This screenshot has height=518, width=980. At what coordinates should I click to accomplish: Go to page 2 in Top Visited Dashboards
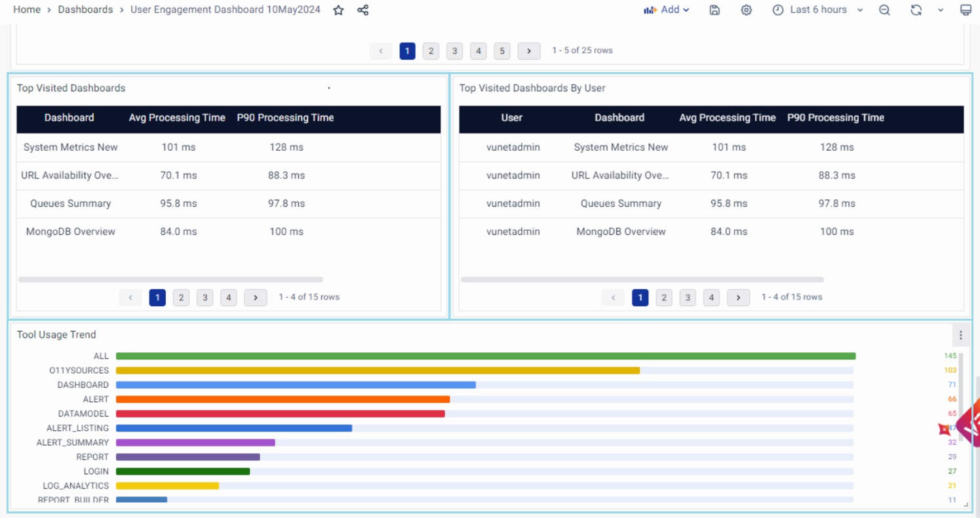[x=181, y=298]
